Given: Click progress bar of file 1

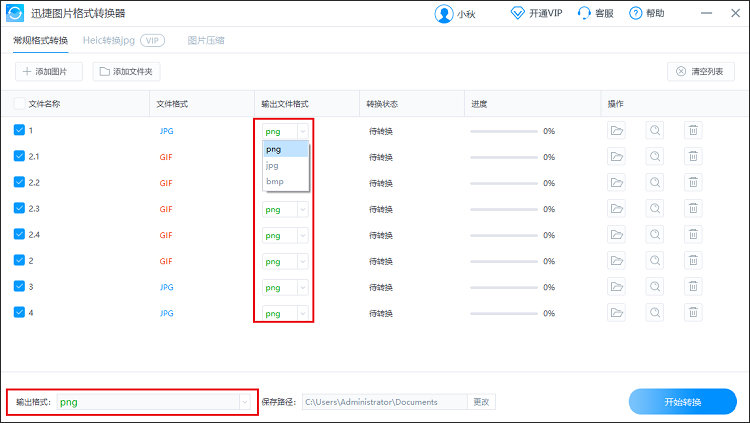Looking at the screenshot, I should (x=504, y=131).
